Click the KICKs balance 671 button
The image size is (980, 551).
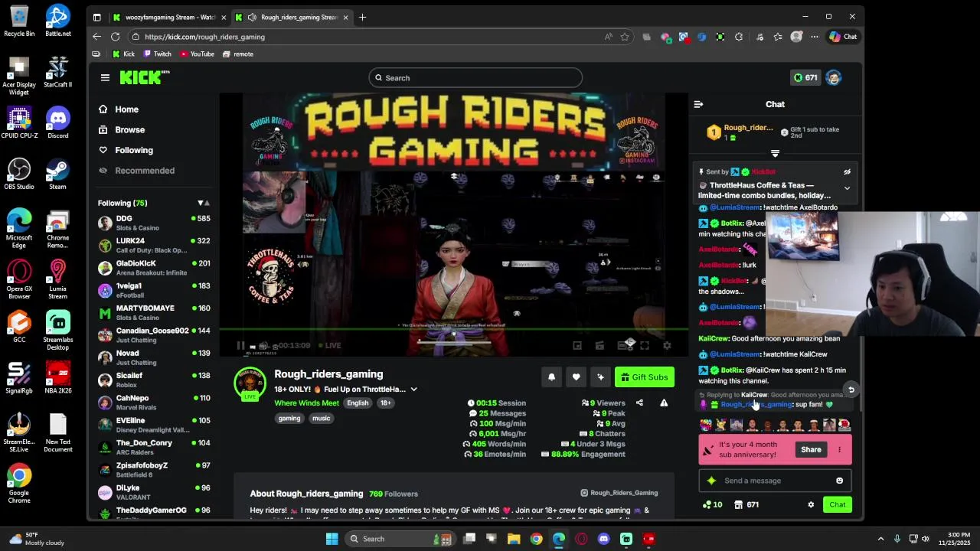[805, 77]
